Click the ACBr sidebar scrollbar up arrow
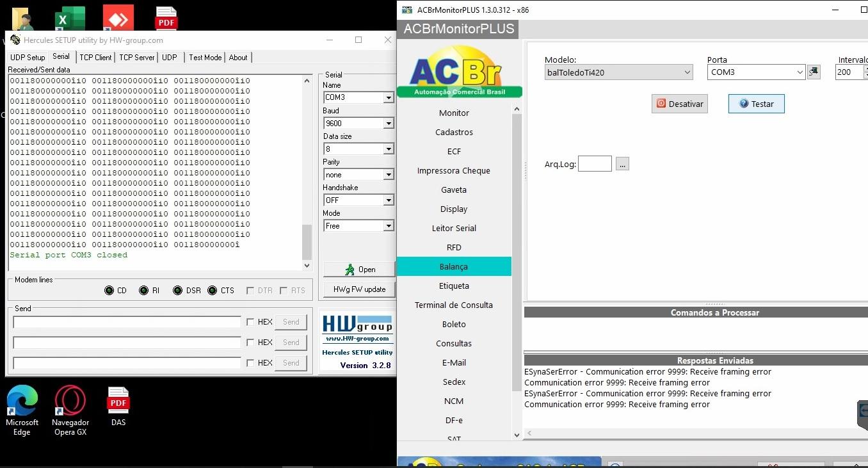 (x=517, y=109)
